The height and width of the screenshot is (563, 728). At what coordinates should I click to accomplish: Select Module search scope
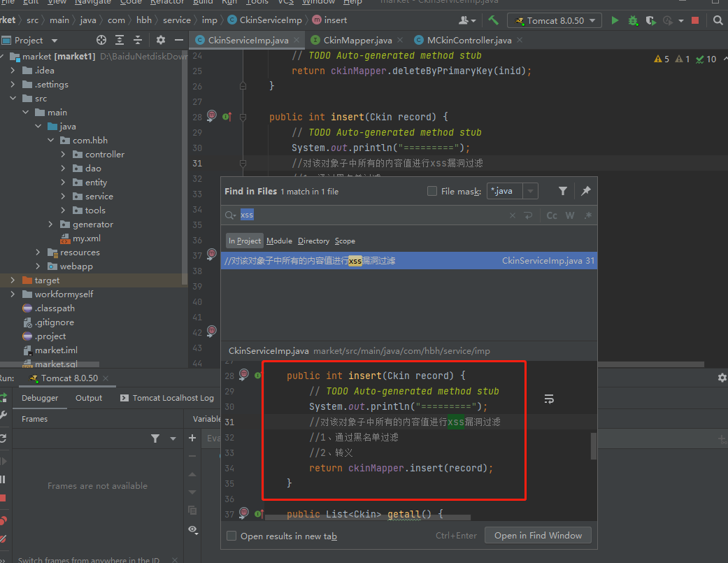coord(279,241)
